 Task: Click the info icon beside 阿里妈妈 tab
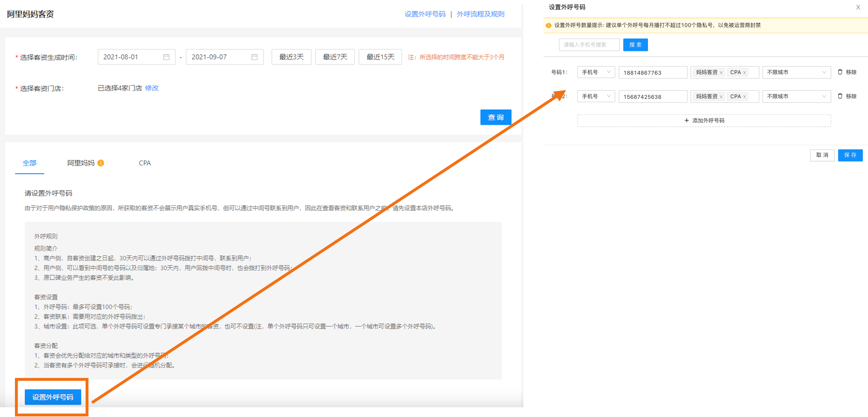point(101,163)
